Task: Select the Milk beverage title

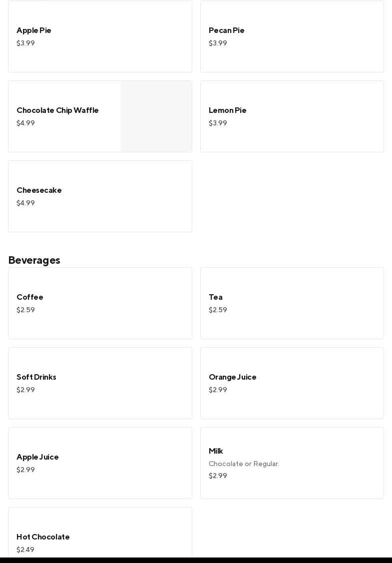Action: tap(216, 451)
